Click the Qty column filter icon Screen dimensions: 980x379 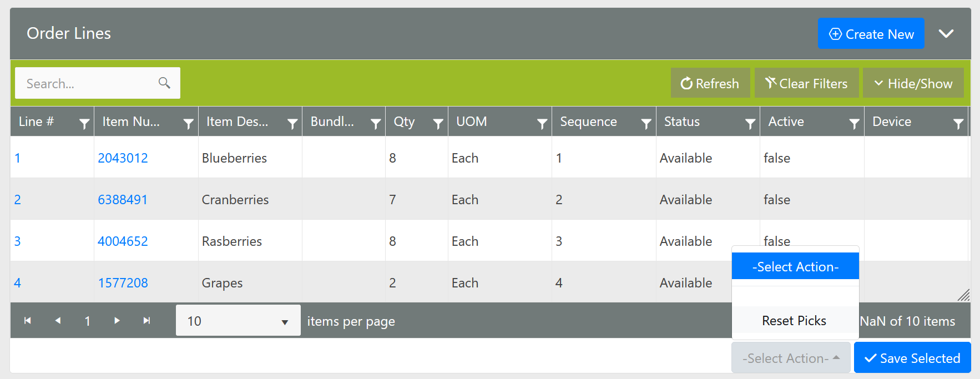pyautogui.click(x=438, y=123)
